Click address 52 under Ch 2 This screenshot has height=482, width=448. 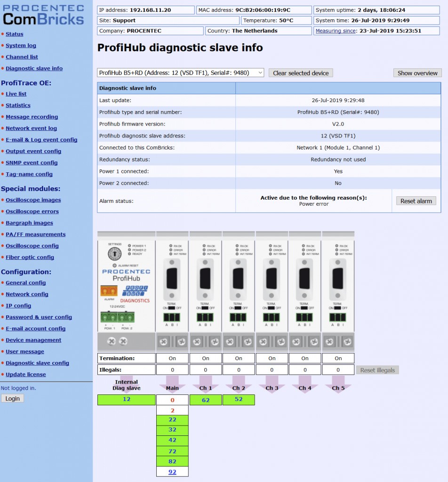[239, 400]
